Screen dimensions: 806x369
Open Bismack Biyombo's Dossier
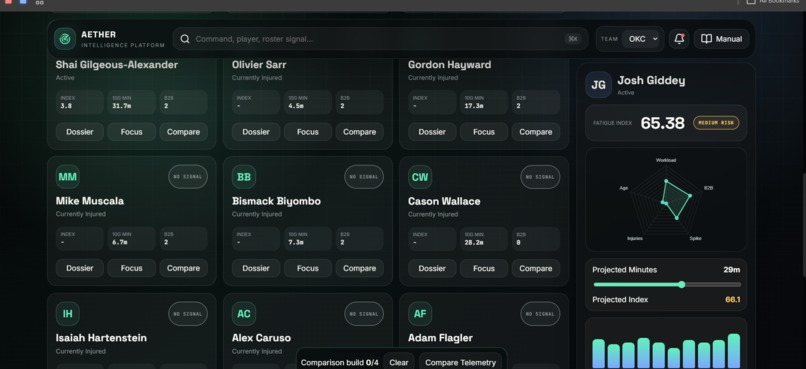256,268
